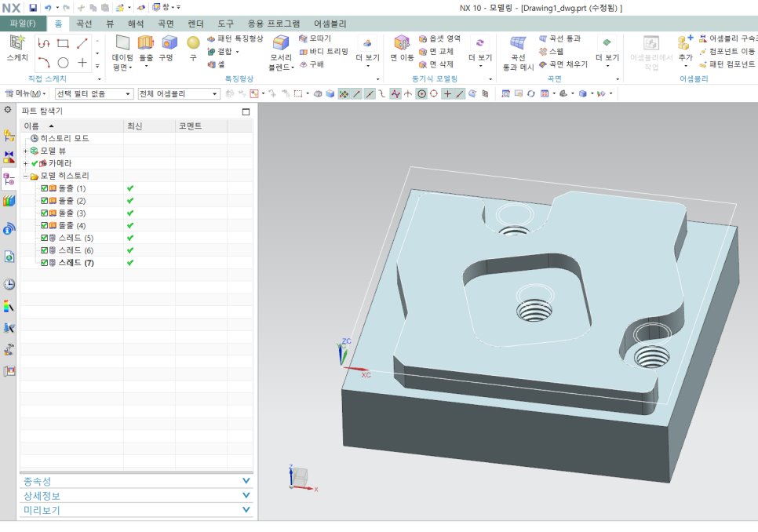Screen dimensions: 758x532
Task: Click 더 보기 in the 곡면 group
Action: coord(607,51)
